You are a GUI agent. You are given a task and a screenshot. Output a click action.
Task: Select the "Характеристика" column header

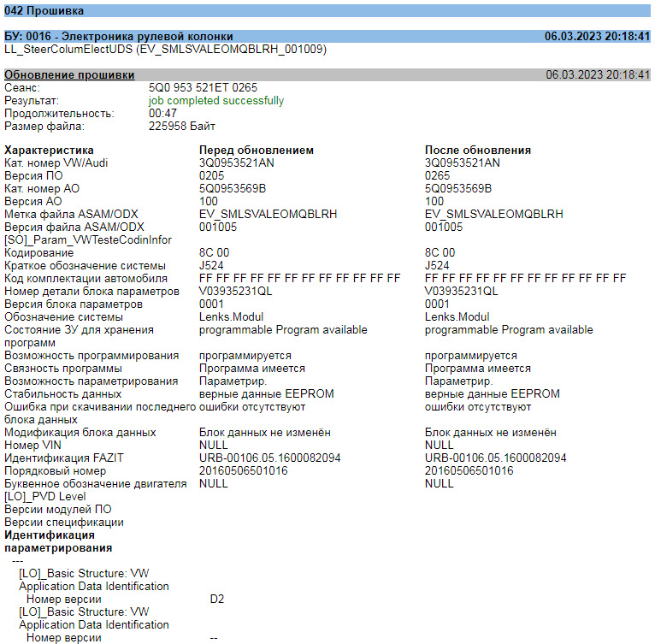tap(49, 150)
